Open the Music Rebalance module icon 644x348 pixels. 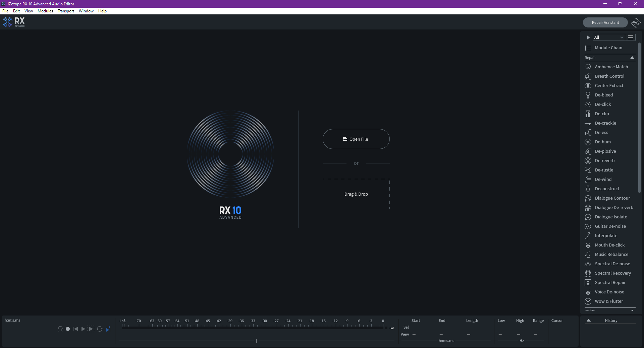pos(588,255)
